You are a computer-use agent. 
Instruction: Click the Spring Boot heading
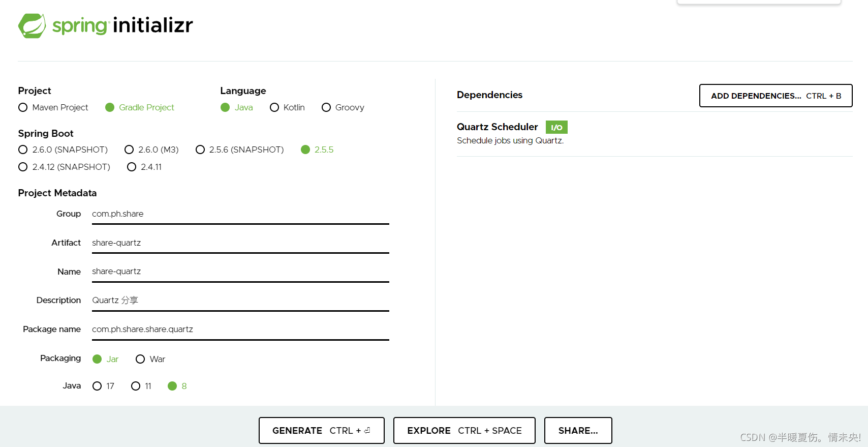(46, 133)
